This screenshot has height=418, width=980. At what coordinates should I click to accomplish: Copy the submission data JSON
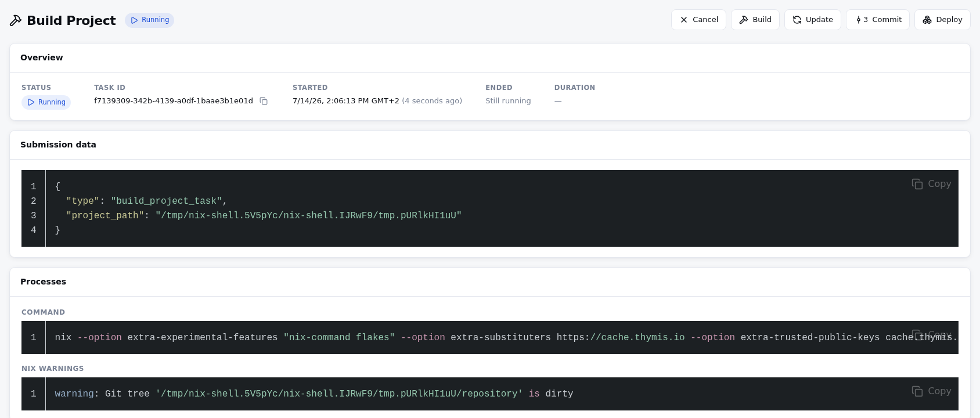931,184
